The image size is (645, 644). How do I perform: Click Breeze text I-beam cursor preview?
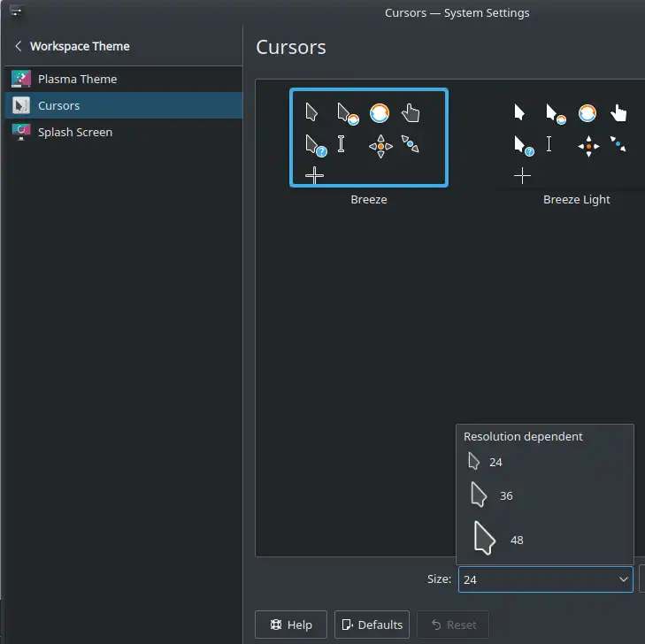pos(341,144)
